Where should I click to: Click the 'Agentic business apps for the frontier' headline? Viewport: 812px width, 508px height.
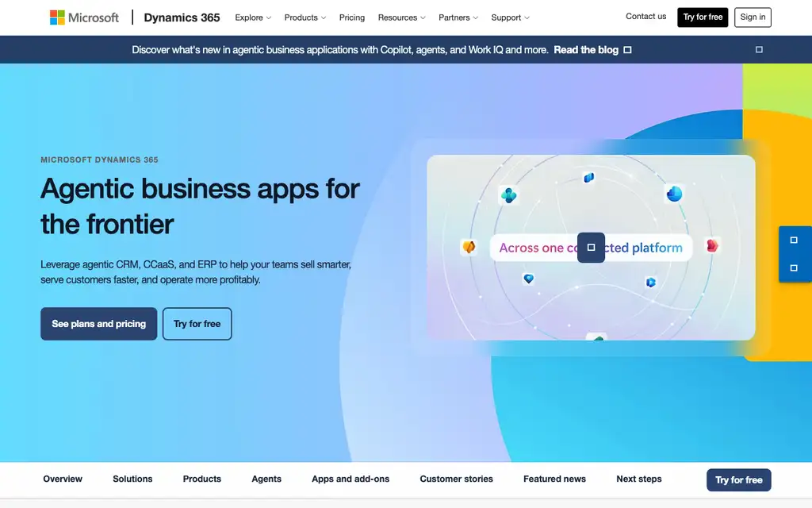tap(200, 206)
